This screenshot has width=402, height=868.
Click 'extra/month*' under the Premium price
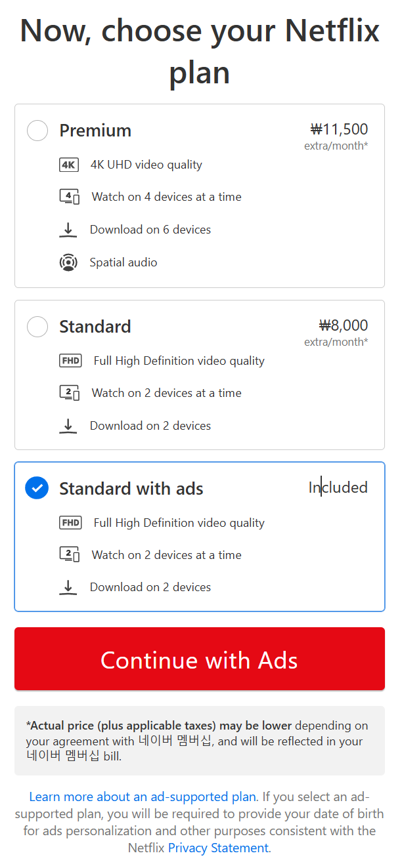coord(336,146)
